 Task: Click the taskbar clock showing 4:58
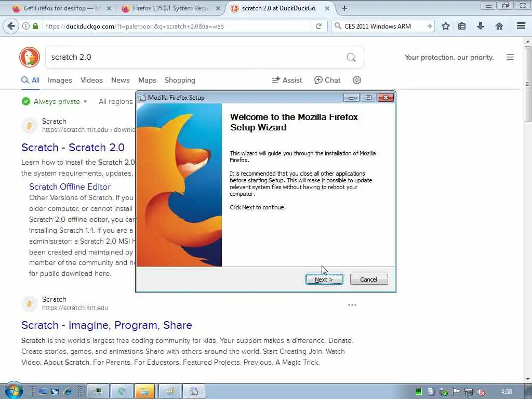(506, 392)
